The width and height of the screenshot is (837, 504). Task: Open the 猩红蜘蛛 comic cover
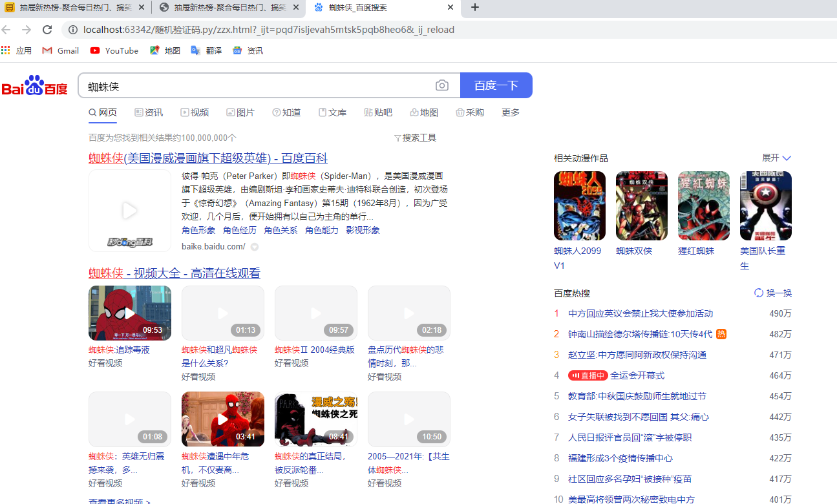[704, 205]
